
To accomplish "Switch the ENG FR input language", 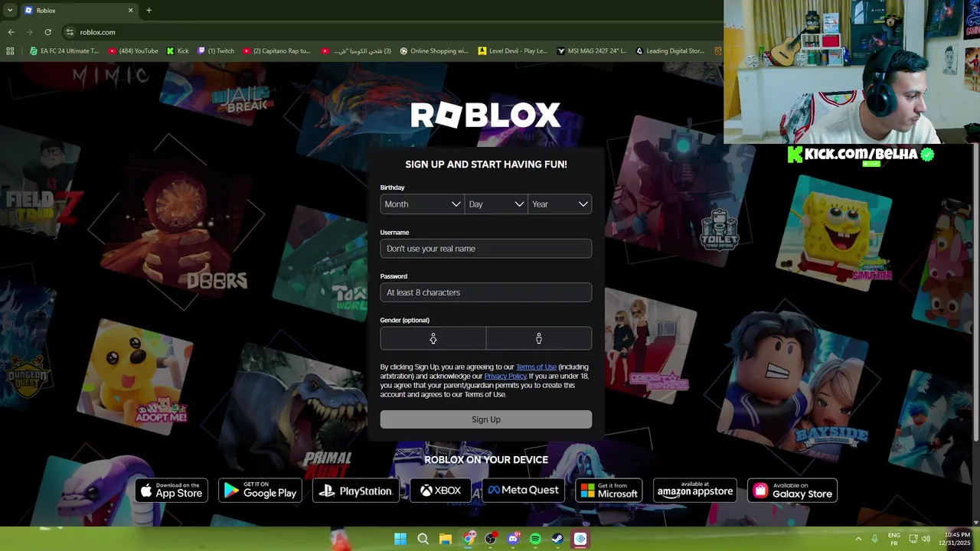I will pyautogui.click(x=894, y=539).
